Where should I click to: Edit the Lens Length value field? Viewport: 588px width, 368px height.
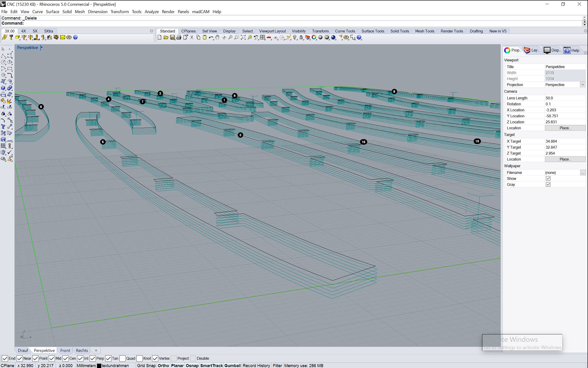565,98
